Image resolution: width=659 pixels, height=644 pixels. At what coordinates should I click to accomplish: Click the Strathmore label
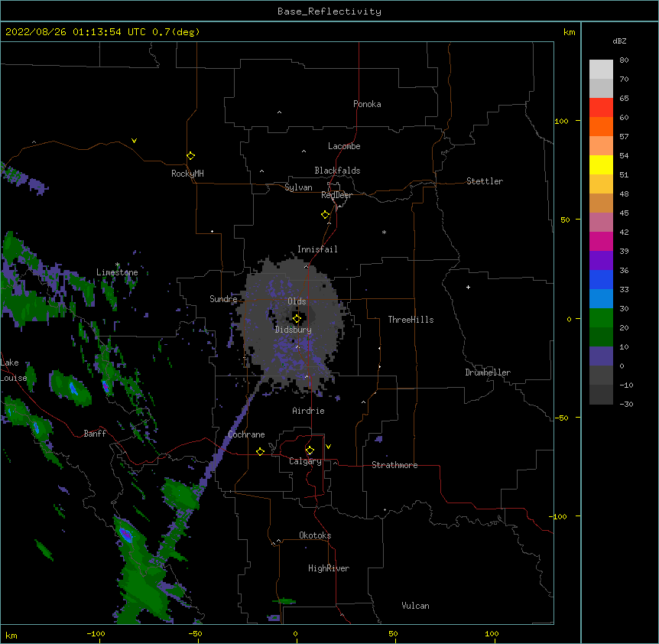click(x=394, y=465)
